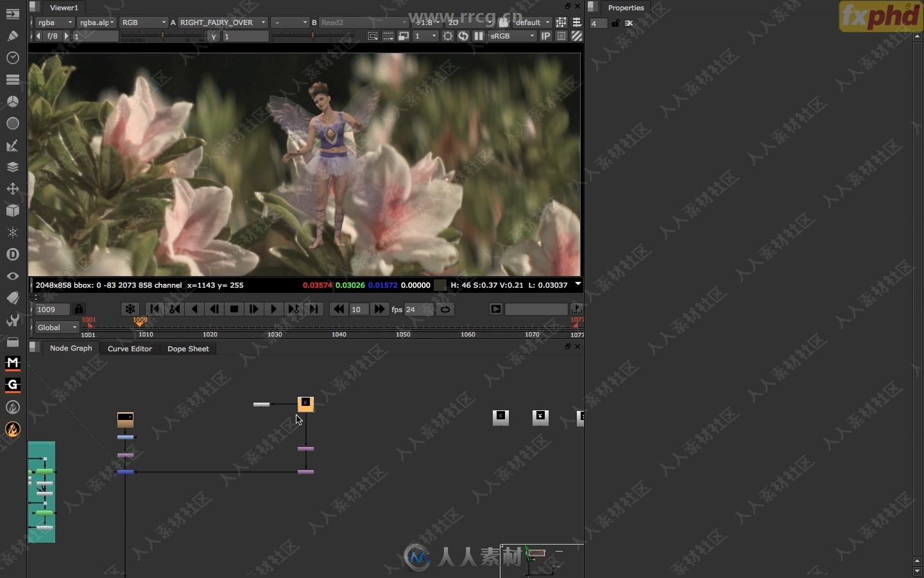
Task: Click the gamma slider in the viewer
Action: 312,37
